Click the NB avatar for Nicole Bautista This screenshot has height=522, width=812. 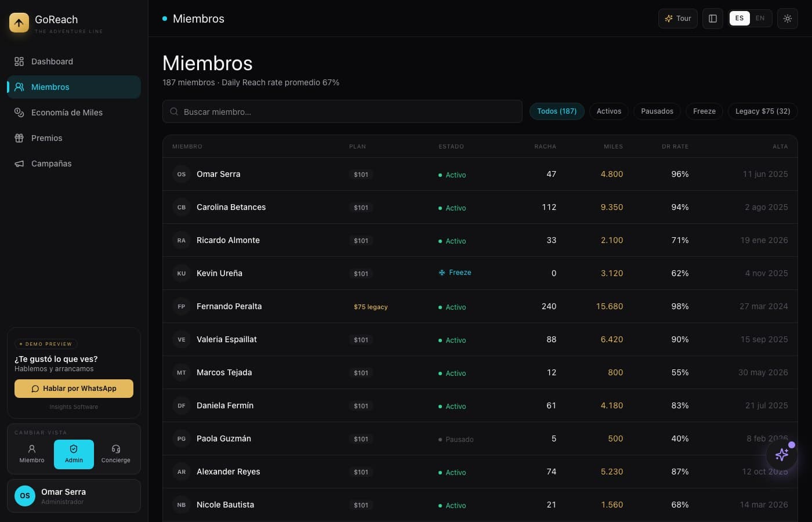182,505
